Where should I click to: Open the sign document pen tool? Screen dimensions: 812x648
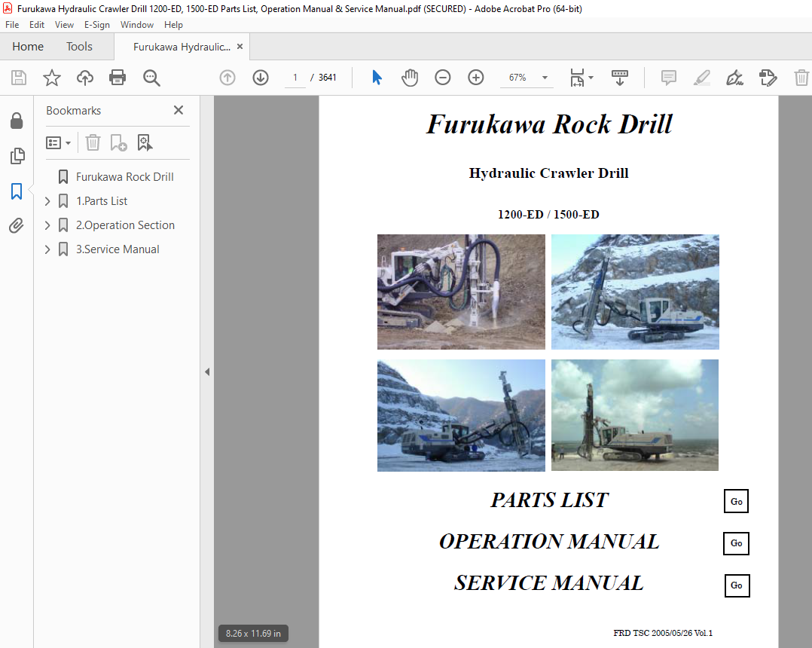[735, 78]
